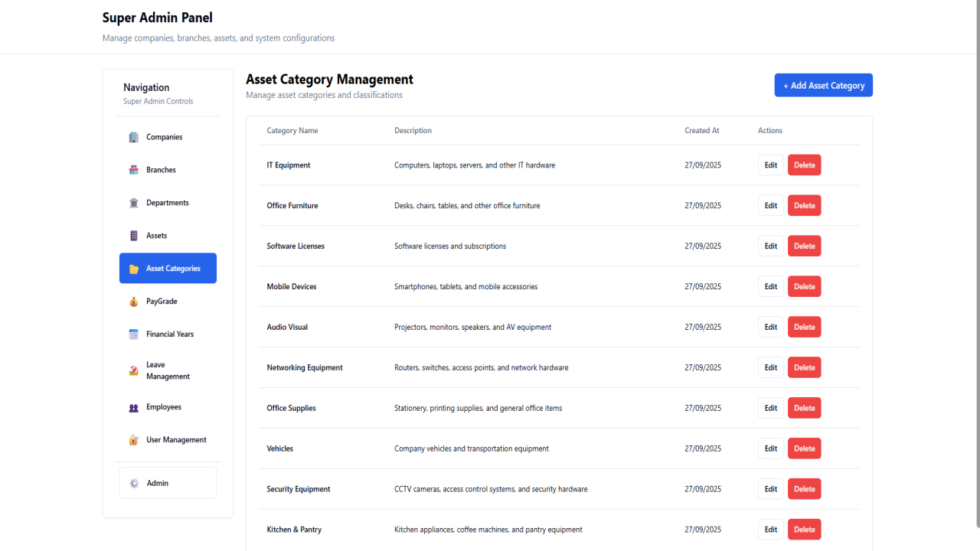Edit the Security Equipment category
This screenshot has height=551, width=980.
[x=770, y=490]
